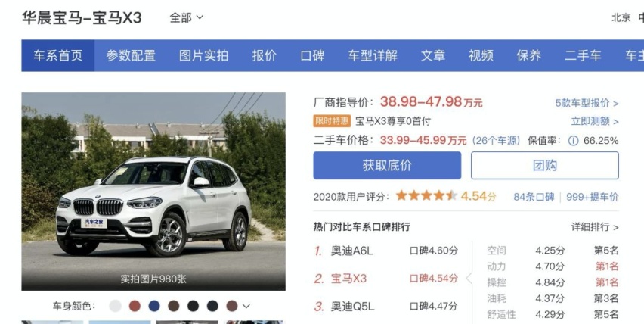Click 立即测额 link
This screenshot has height=324, width=644.
pos(595,121)
